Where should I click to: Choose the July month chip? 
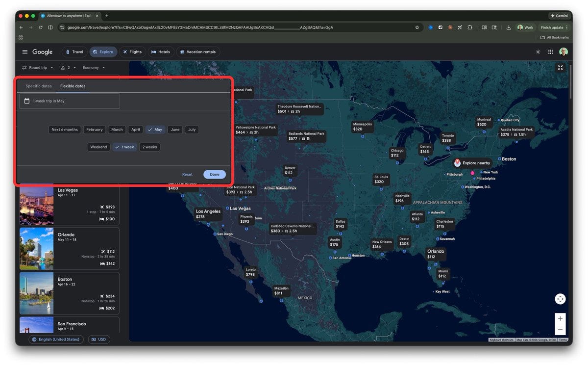tap(192, 130)
